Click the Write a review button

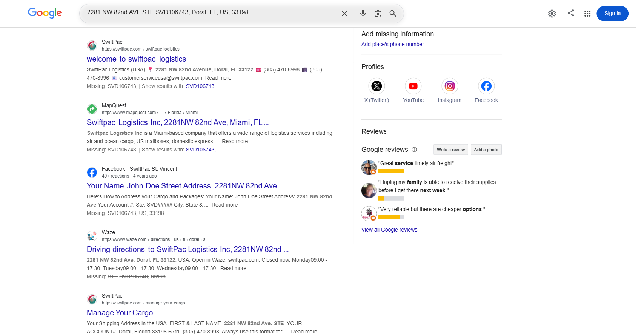coord(451,150)
